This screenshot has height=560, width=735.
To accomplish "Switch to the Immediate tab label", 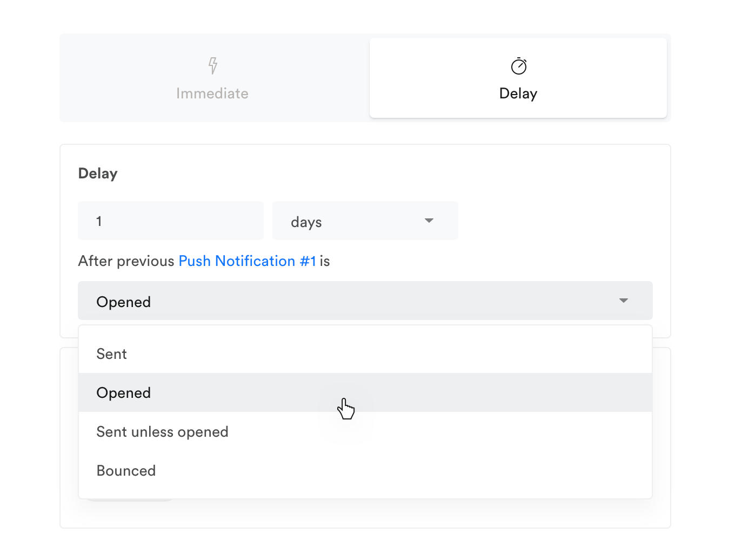I will [x=212, y=94].
